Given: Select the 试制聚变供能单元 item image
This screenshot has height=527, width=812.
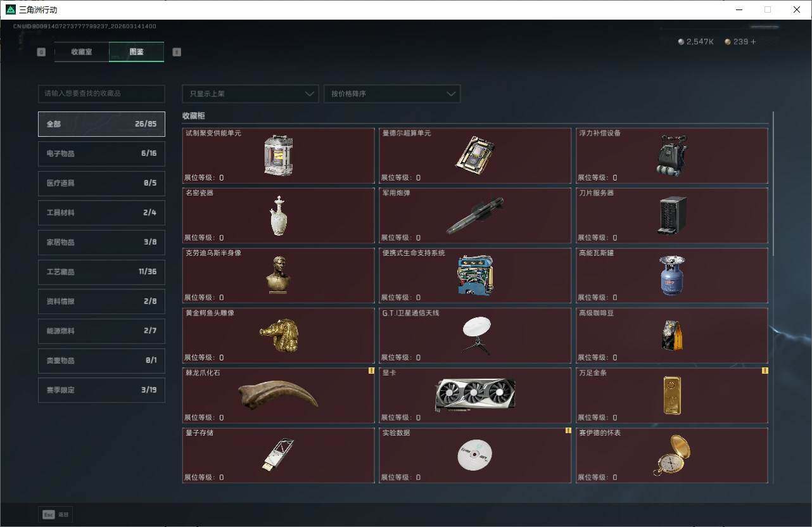Looking at the screenshot, I should [x=278, y=155].
